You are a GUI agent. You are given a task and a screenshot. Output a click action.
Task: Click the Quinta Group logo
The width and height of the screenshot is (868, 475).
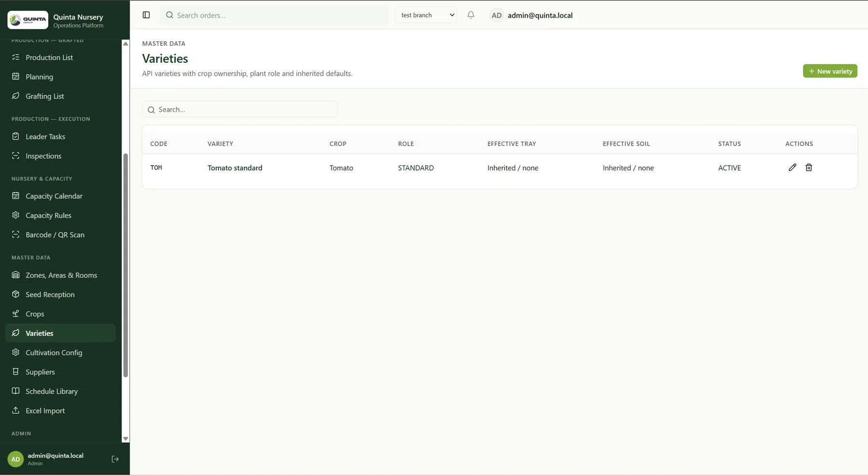[28, 20]
